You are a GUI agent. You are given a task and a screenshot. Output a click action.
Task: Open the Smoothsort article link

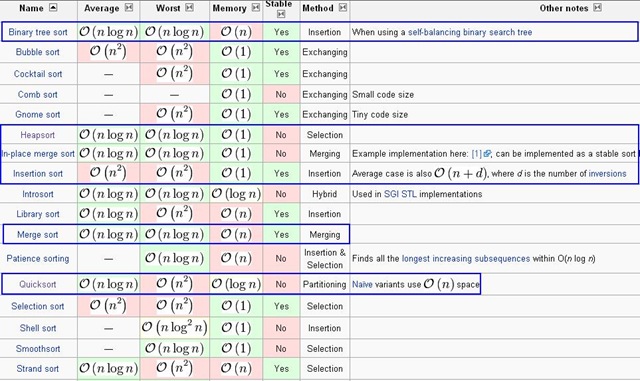tap(38, 349)
